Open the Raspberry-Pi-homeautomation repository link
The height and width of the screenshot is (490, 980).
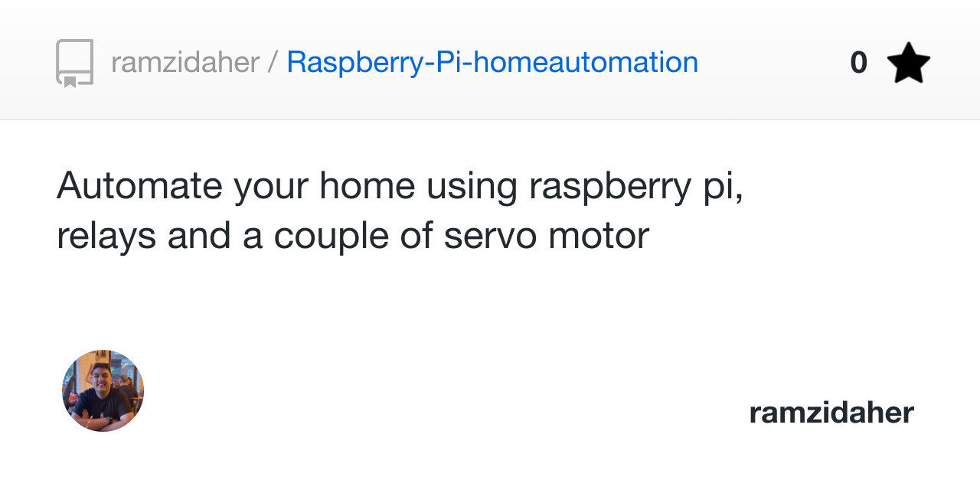click(x=492, y=62)
